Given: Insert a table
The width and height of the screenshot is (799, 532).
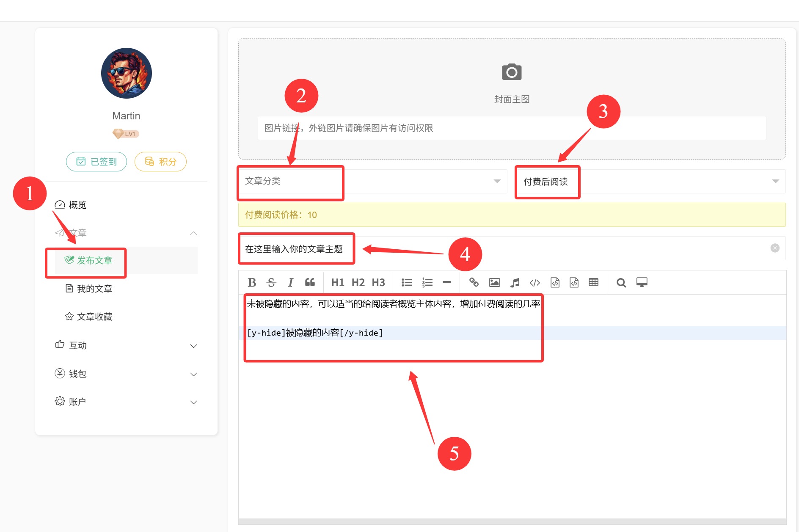Looking at the screenshot, I should (594, 282).
